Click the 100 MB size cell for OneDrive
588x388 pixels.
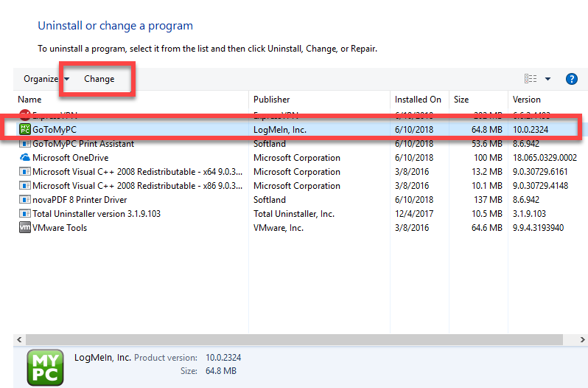pyautogui.click(x=488, y=158)
